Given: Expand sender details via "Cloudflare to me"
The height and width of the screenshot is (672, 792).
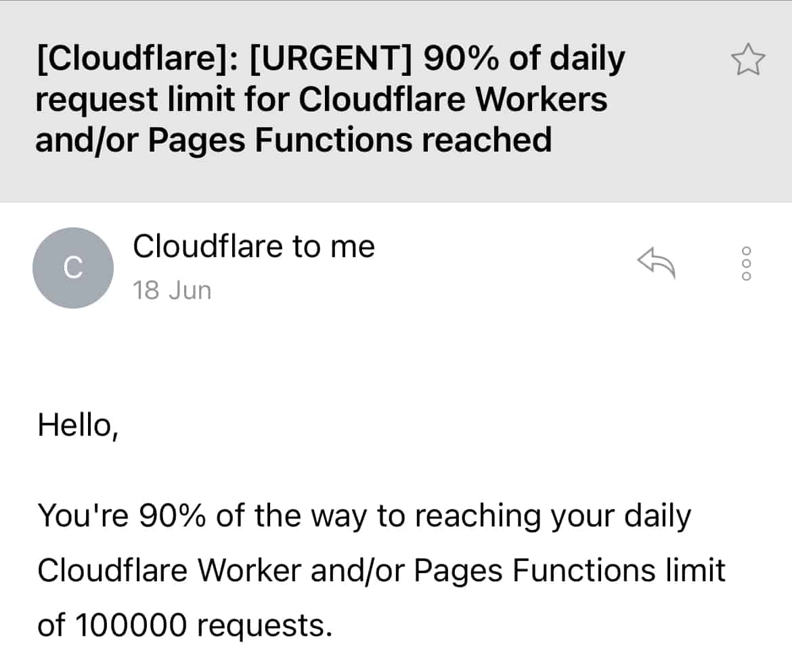Looking at the screenshot, I should click(x=253, y=246).
